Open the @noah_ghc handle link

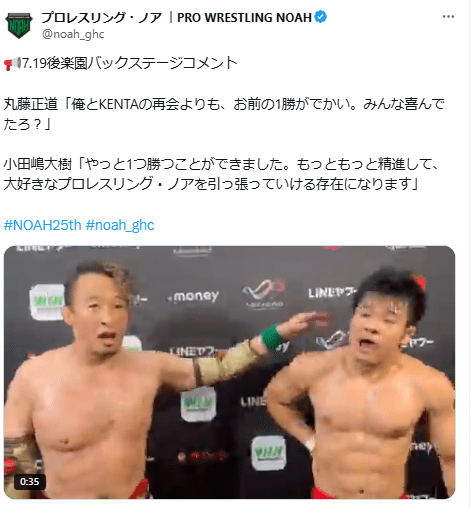(x=73, y=34)
